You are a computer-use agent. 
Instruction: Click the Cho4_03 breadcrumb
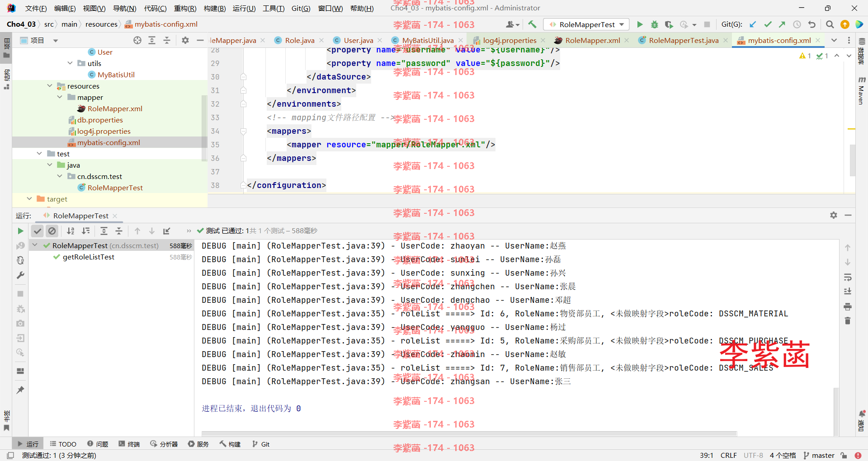tap(21, 24)
